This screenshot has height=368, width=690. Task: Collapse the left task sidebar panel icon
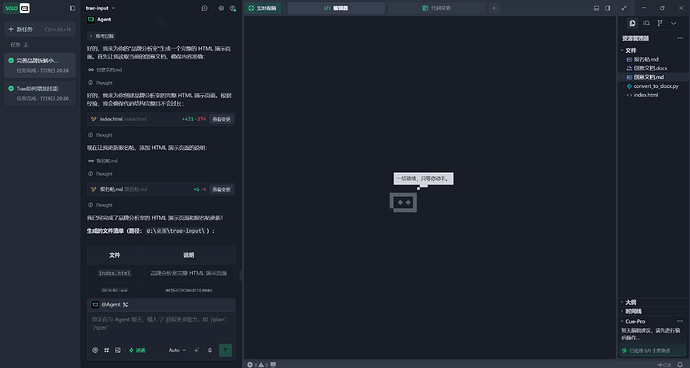pyautogui.click(x=73, y=8)
